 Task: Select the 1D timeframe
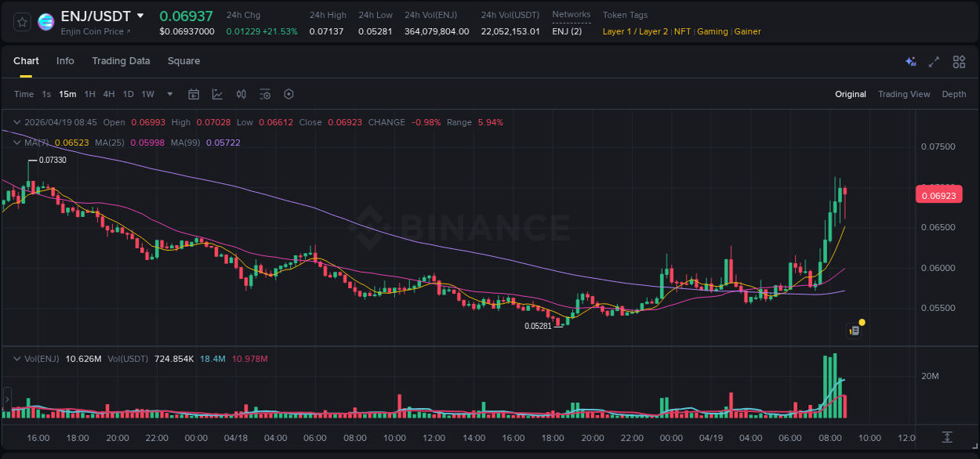pyautogui.click(x=128, y=94)
